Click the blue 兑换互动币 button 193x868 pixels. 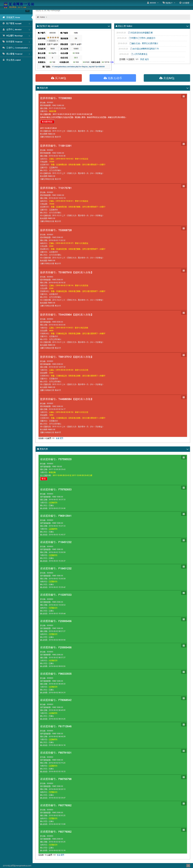point(113,78)
